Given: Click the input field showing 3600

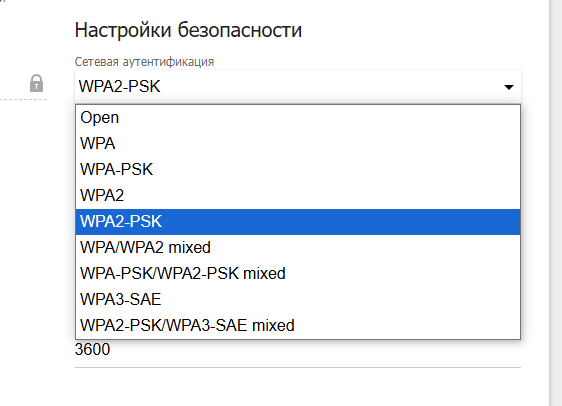Looking at the screenshot, I should point(298,353).
